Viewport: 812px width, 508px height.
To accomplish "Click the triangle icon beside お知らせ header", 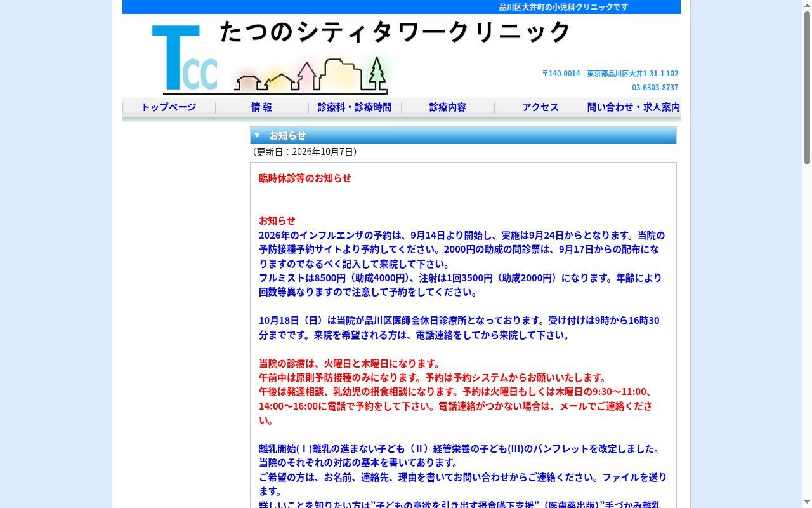I will coord(257,135).
